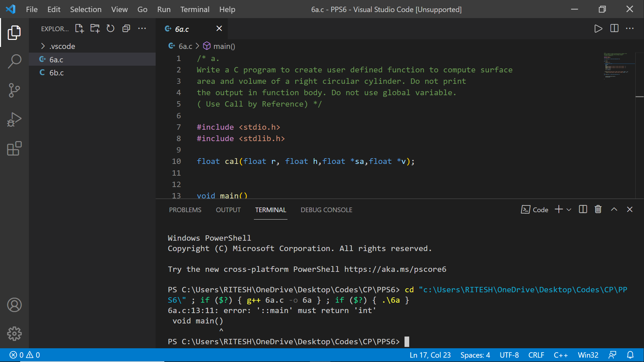This screenshot has width=644, height=362.
Task: Click Ln 17, Col 23 to go to line
Action: 430,355
